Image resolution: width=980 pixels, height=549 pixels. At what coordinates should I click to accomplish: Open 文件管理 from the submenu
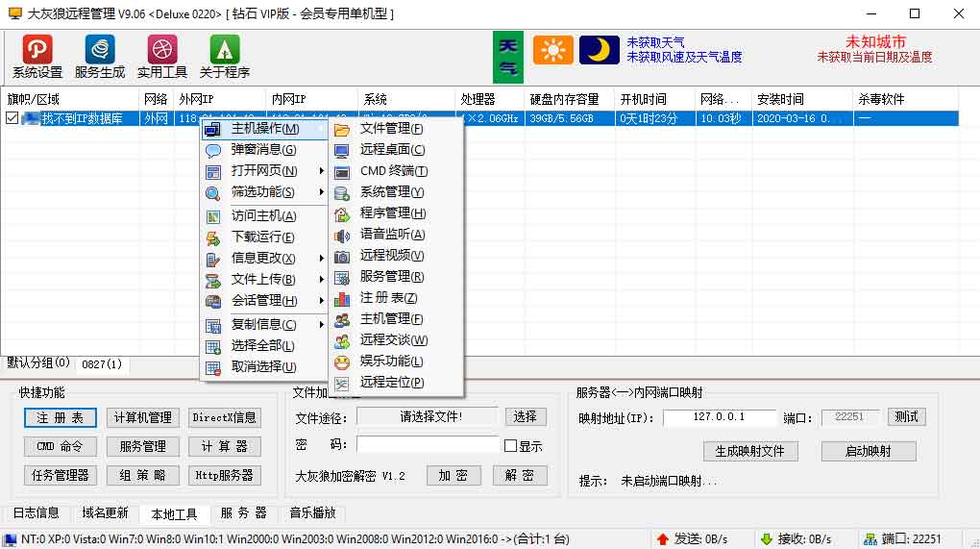391,129
